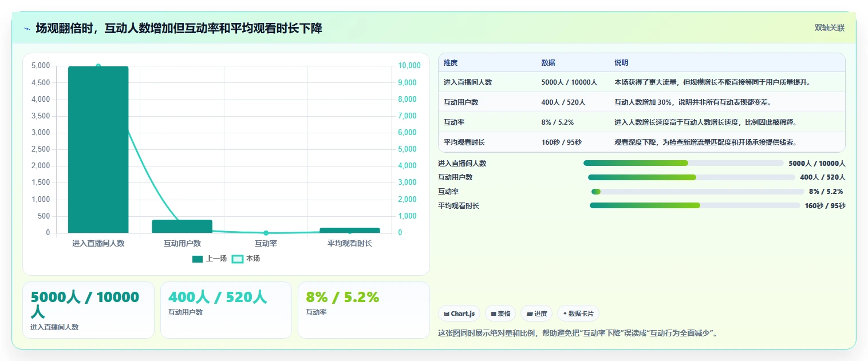Click the 进度 tag chip
868x361 pixels.
coord(536,314)
